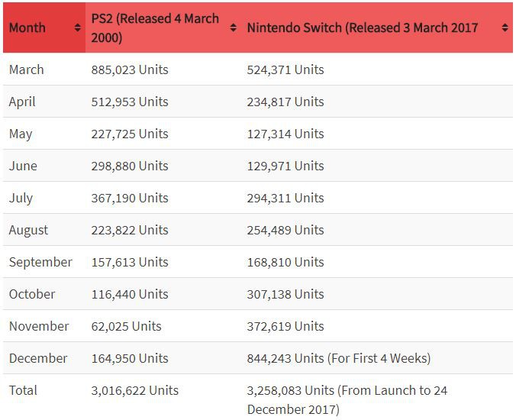Select the Total row label
The image size is (516, 420).
pos(23,390)
